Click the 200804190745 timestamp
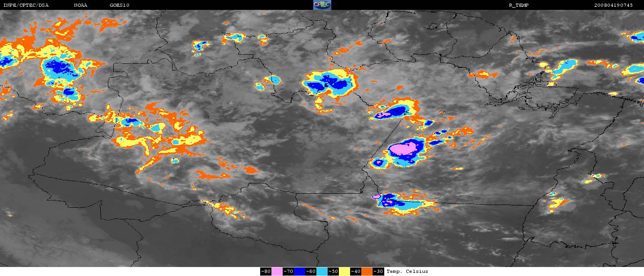Screen dimensions: 644x276 [x=613, y=5]
